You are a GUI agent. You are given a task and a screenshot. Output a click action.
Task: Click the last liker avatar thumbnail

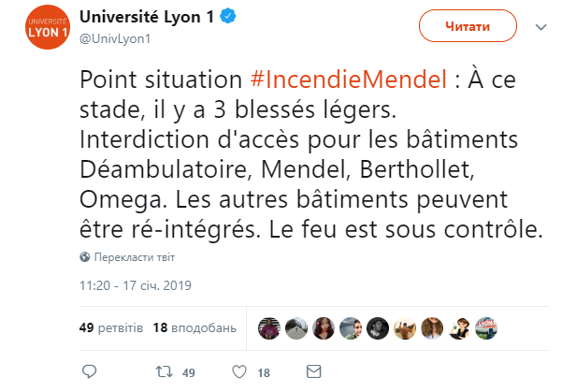486,327
